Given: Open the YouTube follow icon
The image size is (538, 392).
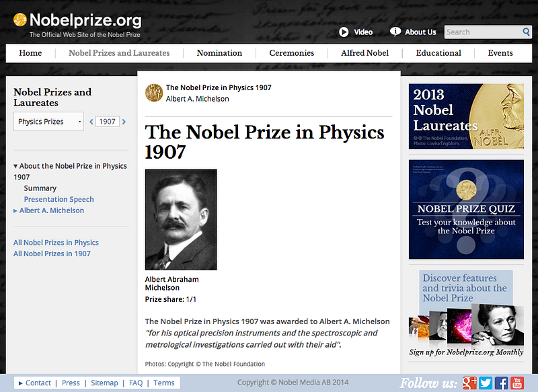Looking at the screenshot, I should pos(517,383).
